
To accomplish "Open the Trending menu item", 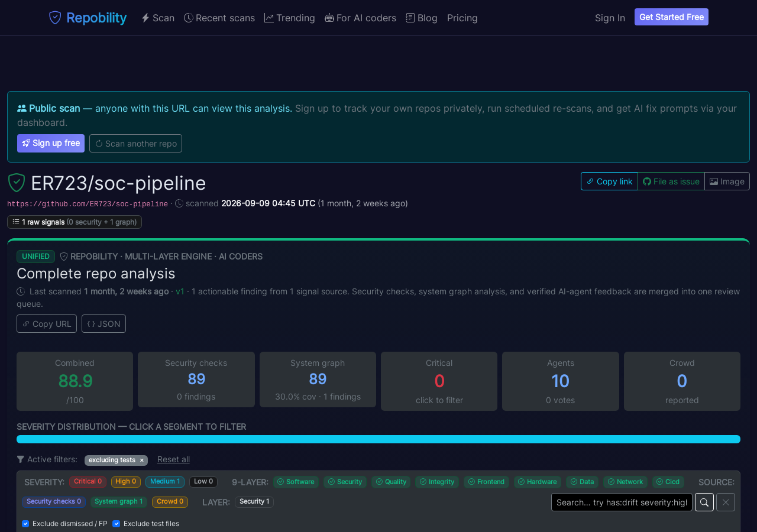I will point(290,18).
